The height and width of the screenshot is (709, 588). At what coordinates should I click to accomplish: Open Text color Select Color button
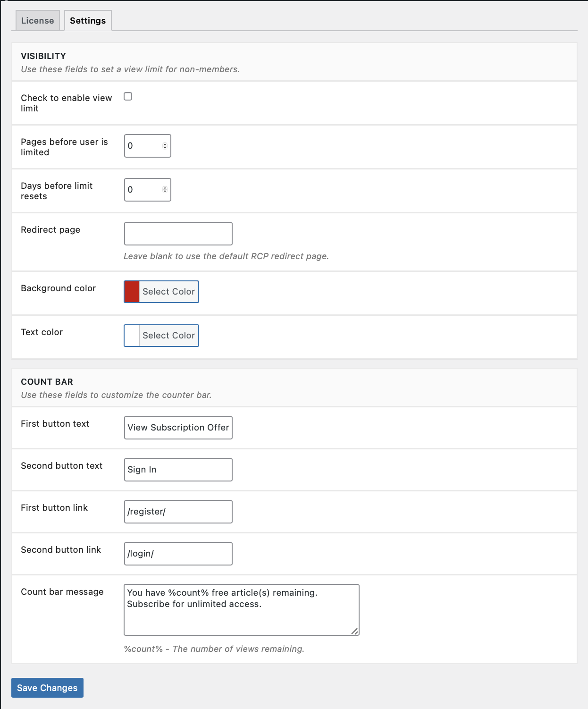169,336
